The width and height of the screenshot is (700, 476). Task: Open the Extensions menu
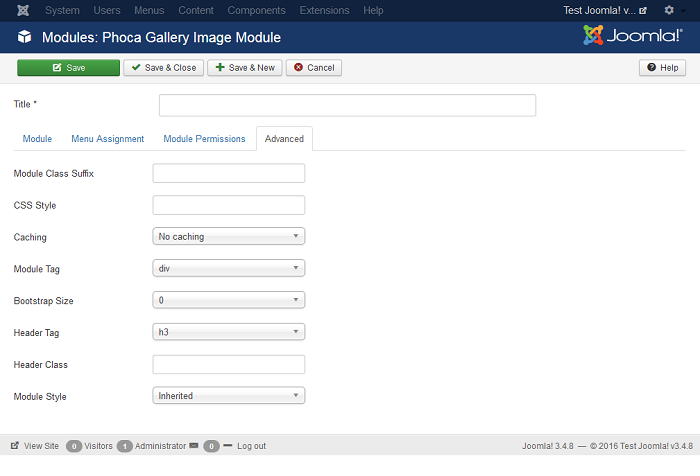326,10
